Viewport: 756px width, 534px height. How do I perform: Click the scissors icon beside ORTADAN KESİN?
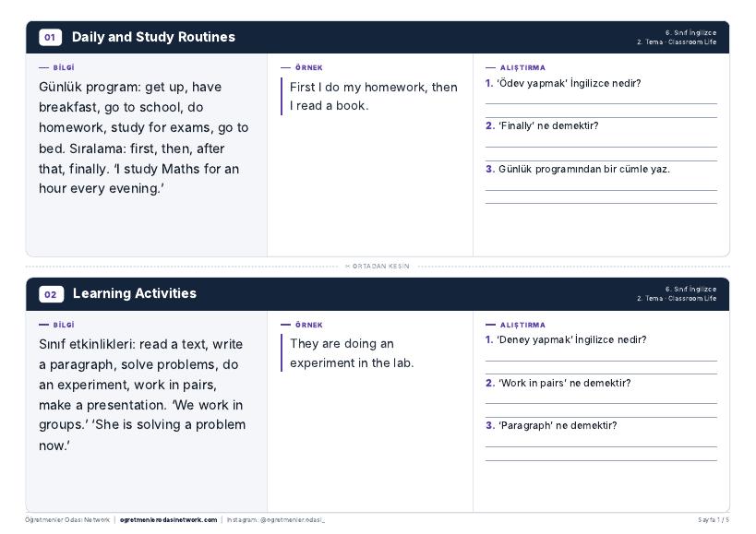[347, 266]
